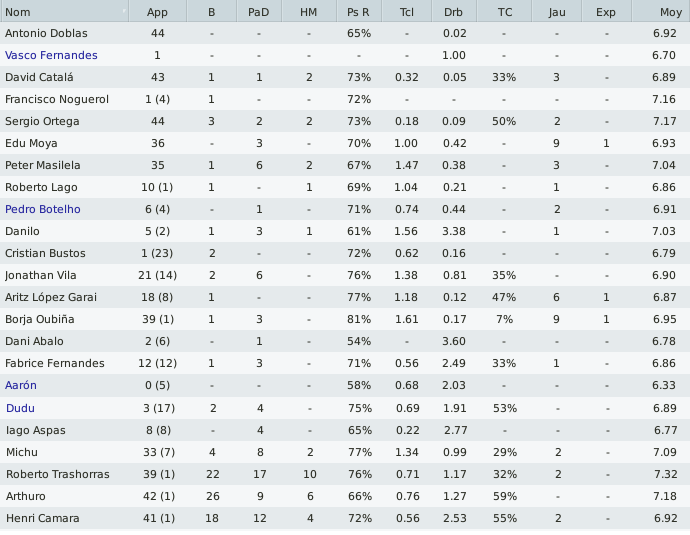Sort by Exp column header
This screenshot has width=690, height=535.
[x=606, y=11]
